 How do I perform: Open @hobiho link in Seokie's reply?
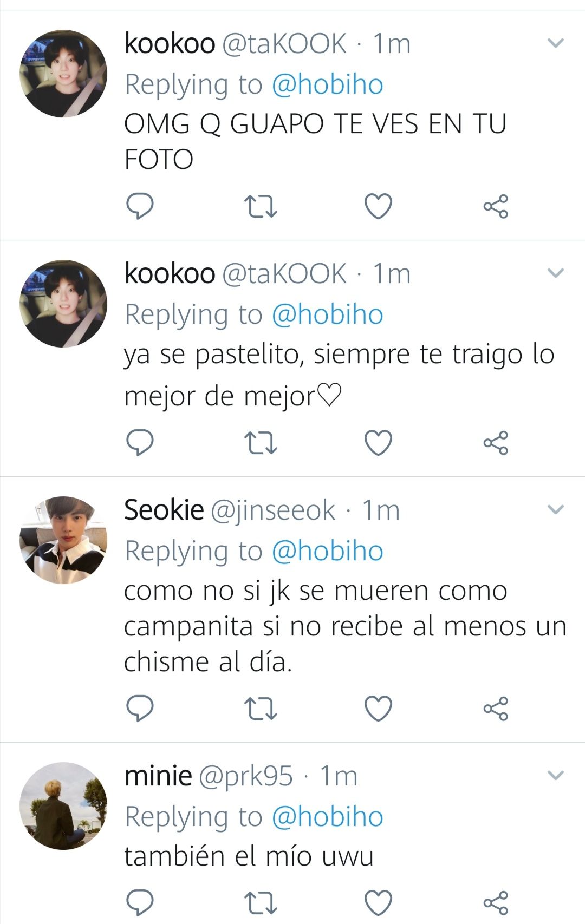click(327, 551)
